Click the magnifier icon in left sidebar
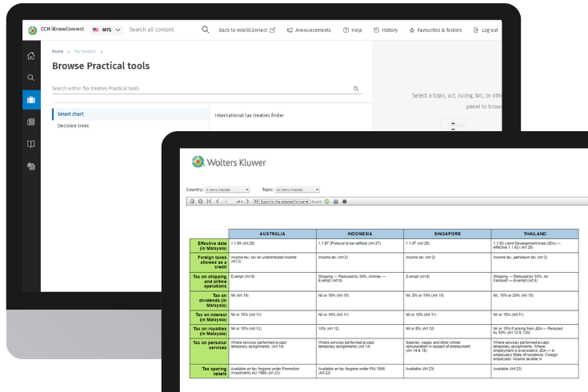This screenshot has height=392, width=588. click(31, 78)
